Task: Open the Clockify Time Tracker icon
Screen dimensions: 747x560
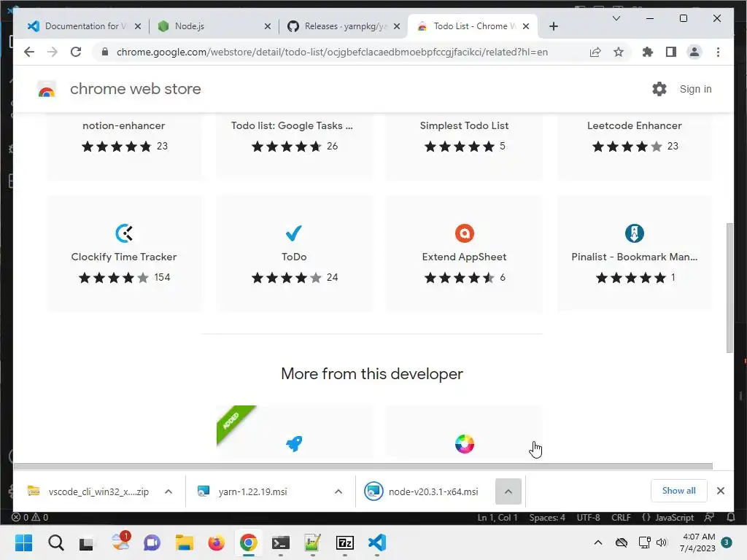Action: pyautogui.click(x=124, y=233)
